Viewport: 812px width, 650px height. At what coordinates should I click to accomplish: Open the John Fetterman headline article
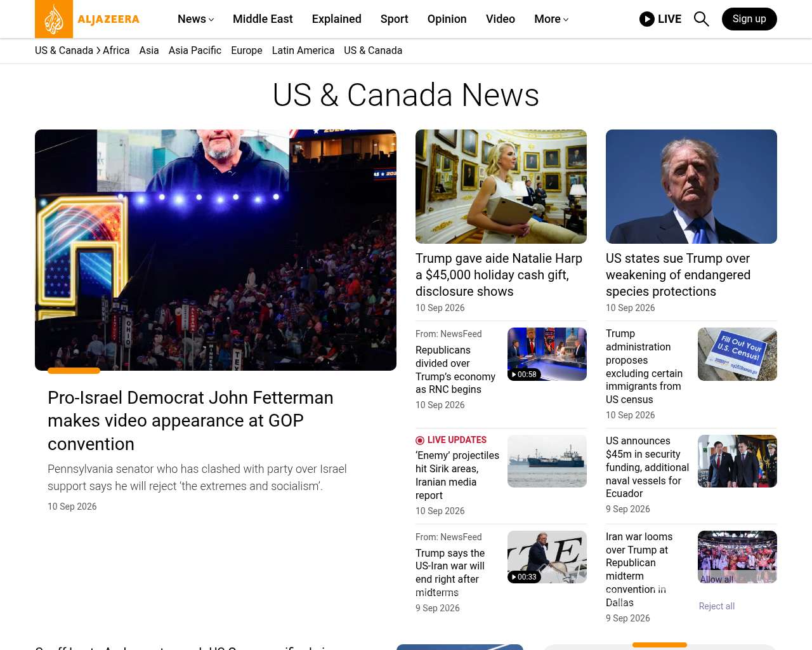point(190,420)
